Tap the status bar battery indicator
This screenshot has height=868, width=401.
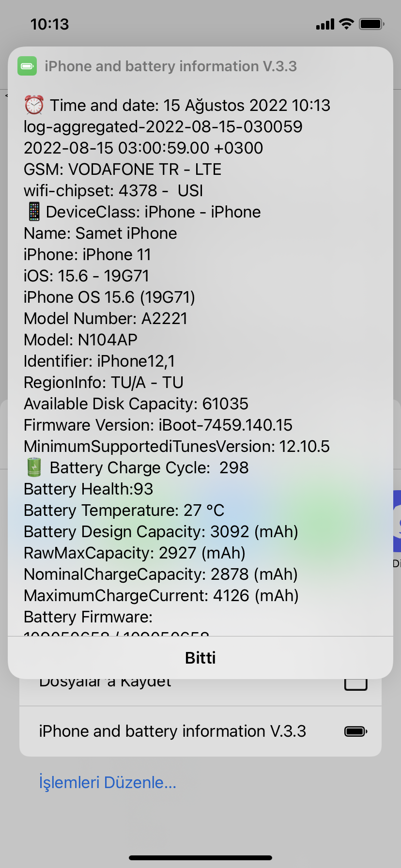pos(372,24)
